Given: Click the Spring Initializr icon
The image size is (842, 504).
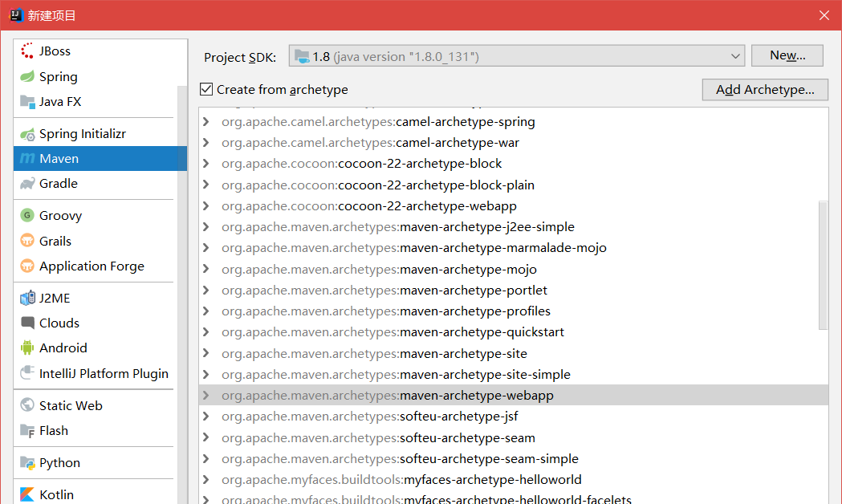Looking at the screenshot, I should (27, 134).
